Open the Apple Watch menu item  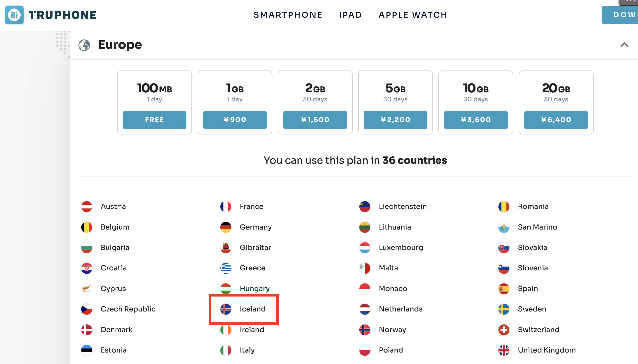click(x=413, y=15)
